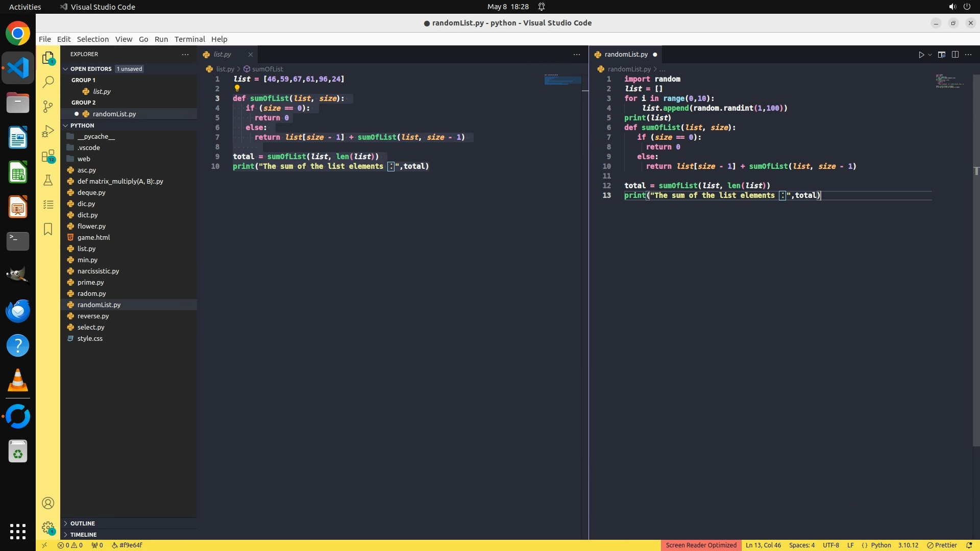Image resolution: width=980 pixels, height=551 pixels.
Task: Open Manage settings gear
Action: click(48, 528)
